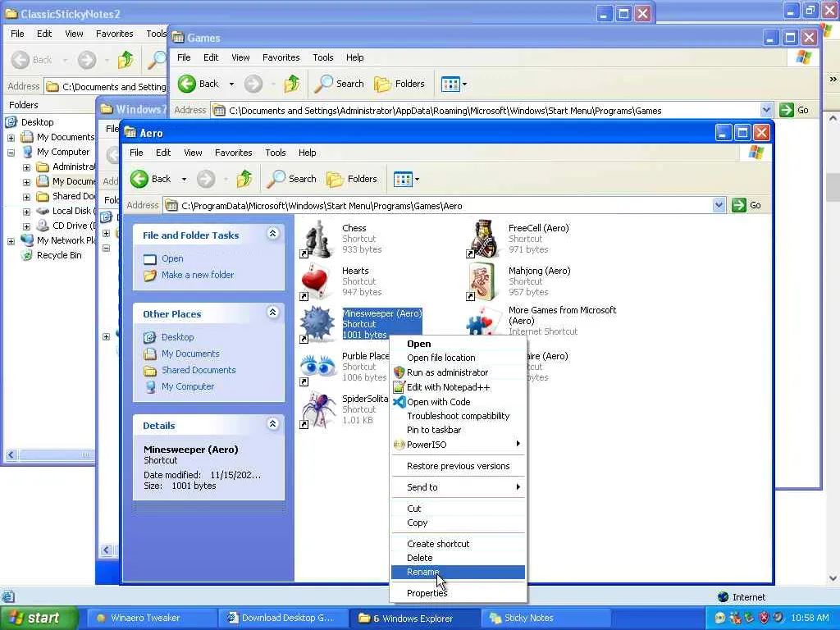This screenshot has width=840, height=630.
Task: Click Open link in File and Folder Tasks
Action: (172, 258)
